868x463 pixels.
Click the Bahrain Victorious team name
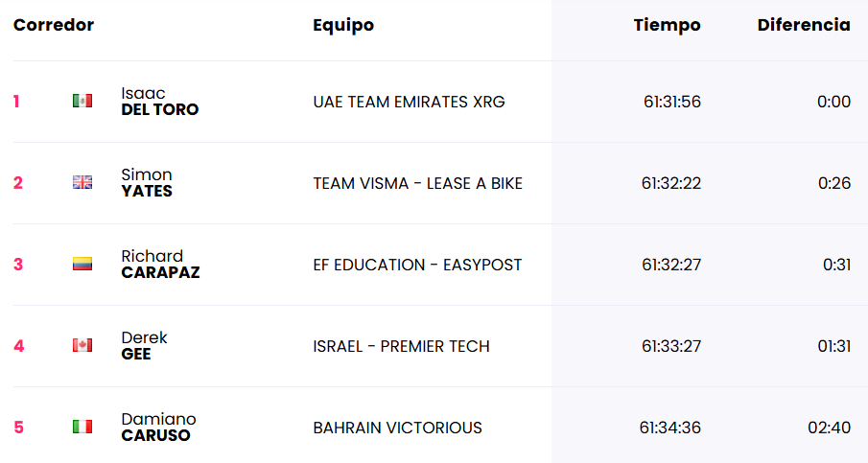click(397, 428)
